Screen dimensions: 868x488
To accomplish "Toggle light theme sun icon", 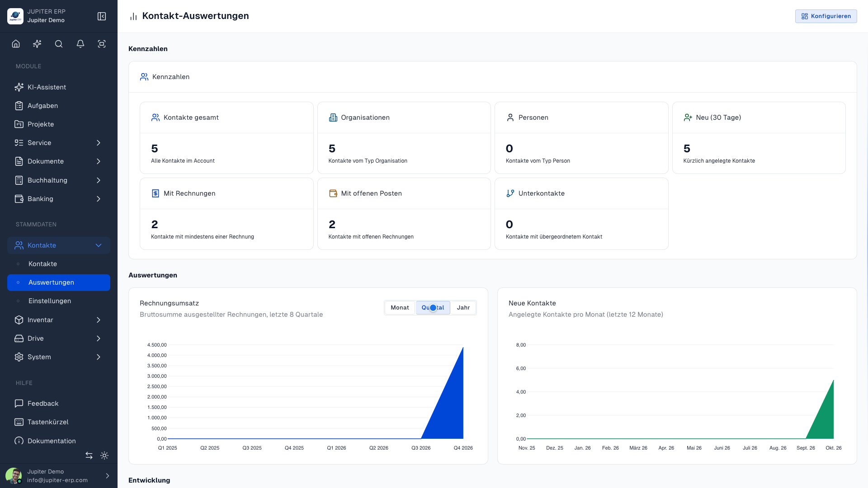I will pyautogui.click(x=104, y=455).
